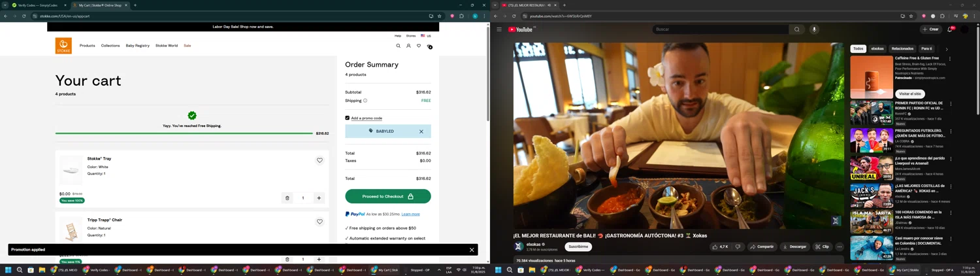
Task: Click the Descargar download button
Action: tap(795, 247)
